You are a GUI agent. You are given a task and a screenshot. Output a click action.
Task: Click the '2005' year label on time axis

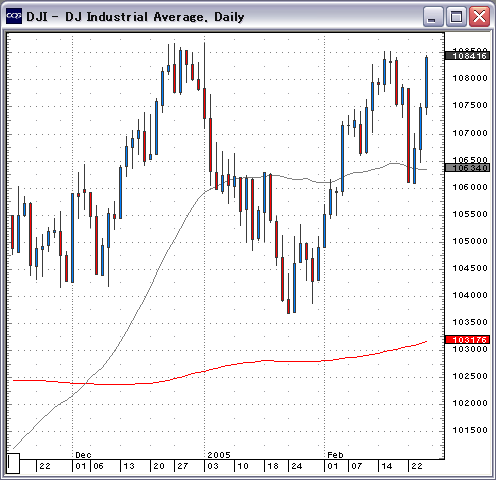coord(219,455)
